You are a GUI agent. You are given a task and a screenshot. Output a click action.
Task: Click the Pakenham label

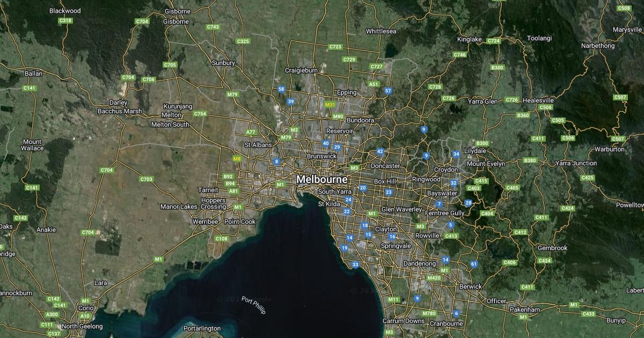pos(524,310)
